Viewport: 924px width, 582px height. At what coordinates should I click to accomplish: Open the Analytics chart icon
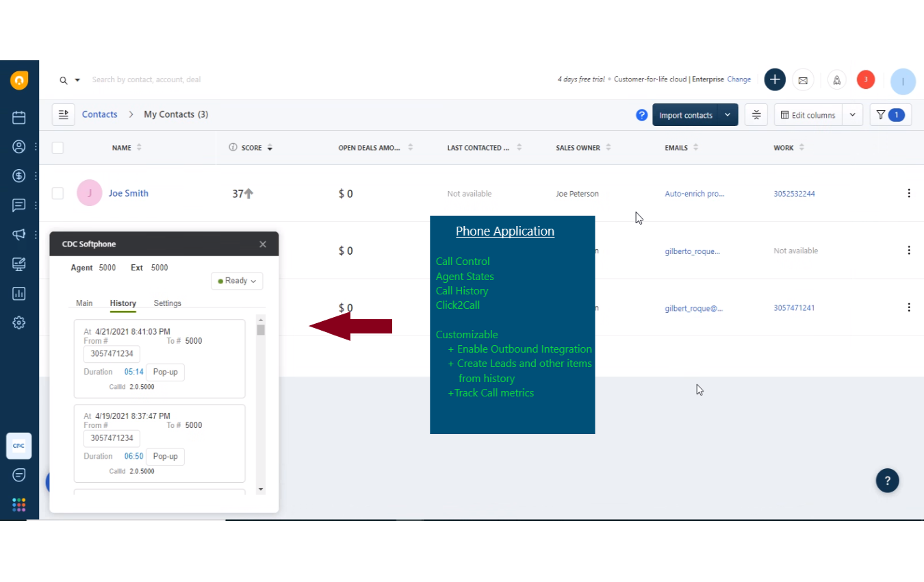[x=18, y=293]
